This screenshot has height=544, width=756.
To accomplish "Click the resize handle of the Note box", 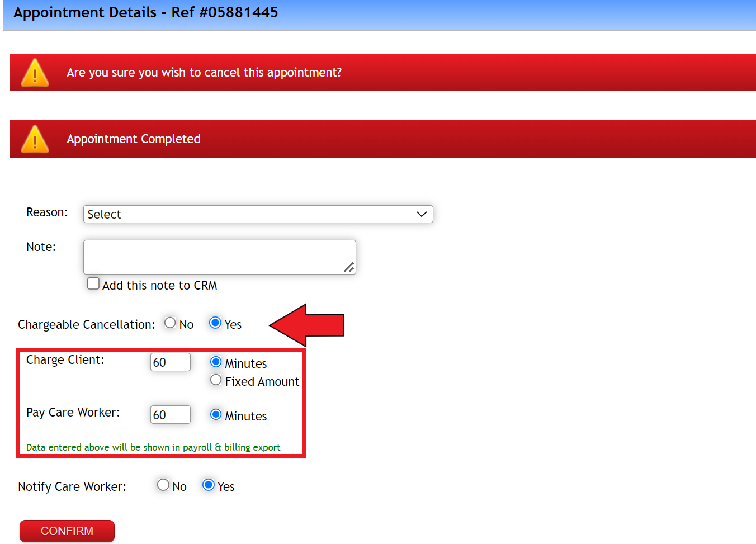I will 349,268.
